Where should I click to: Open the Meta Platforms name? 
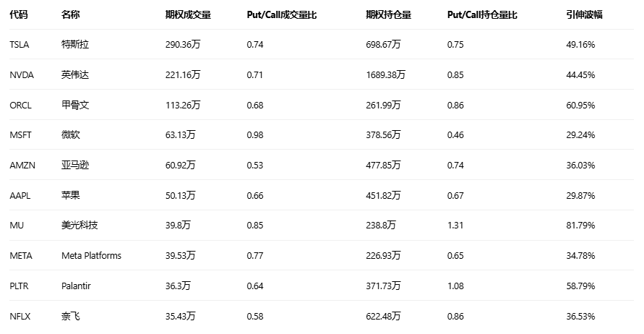coord(91,256)
